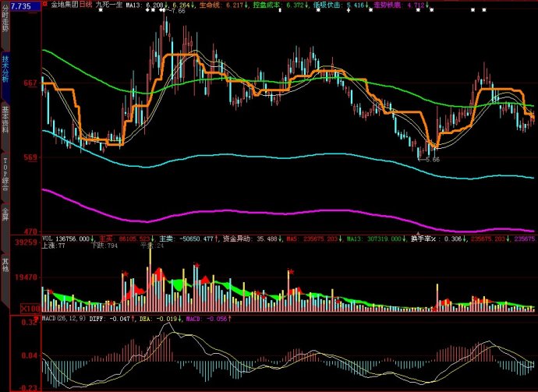Viewport: 538px width, 392px height.
Task: Click the yellow DEA value -0.019
Action: tap(167, 319)
